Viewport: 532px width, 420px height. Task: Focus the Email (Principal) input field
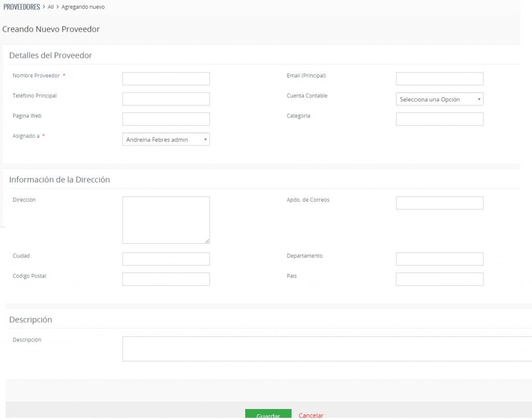[440, 79]
